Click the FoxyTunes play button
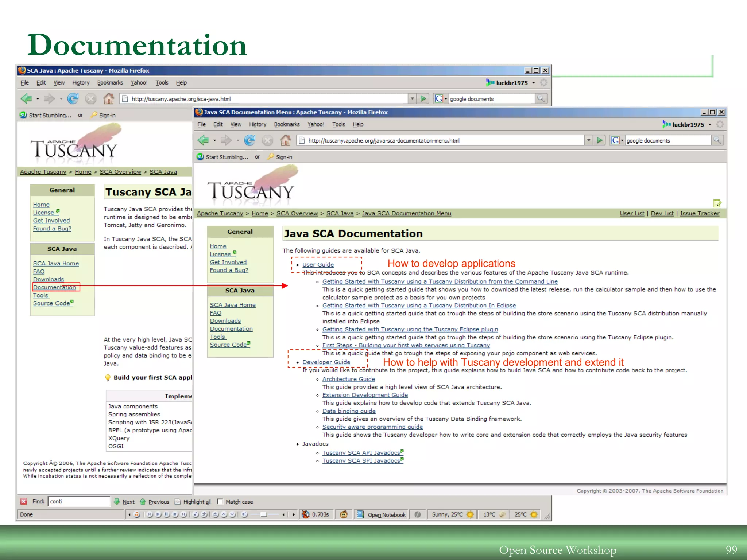 coord(158,514)
